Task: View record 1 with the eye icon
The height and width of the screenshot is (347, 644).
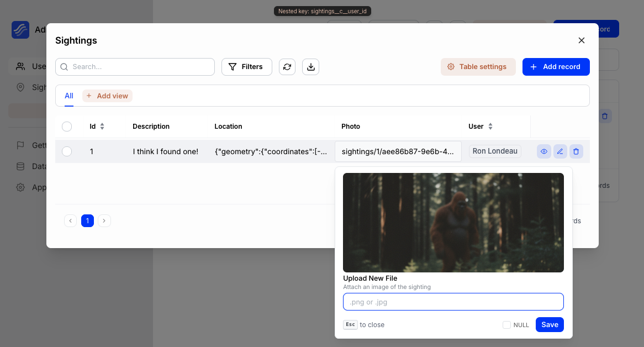Action: [543, 151]
